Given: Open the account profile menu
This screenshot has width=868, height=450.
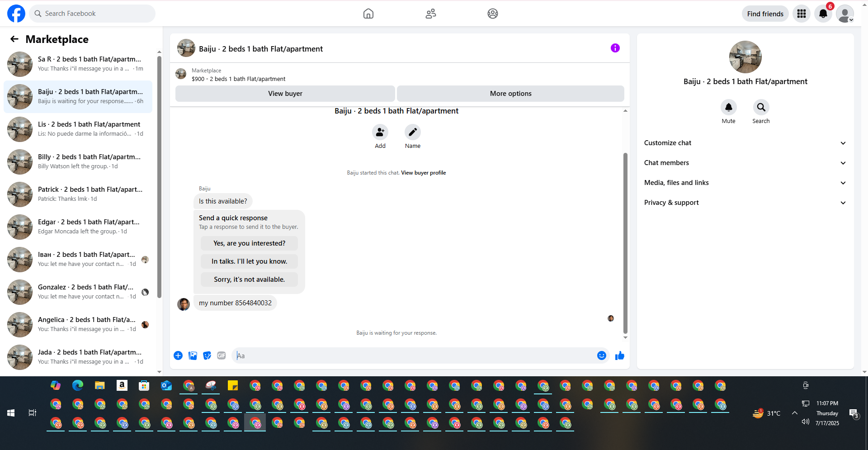Looking at the screenshot, I should 845,14.
